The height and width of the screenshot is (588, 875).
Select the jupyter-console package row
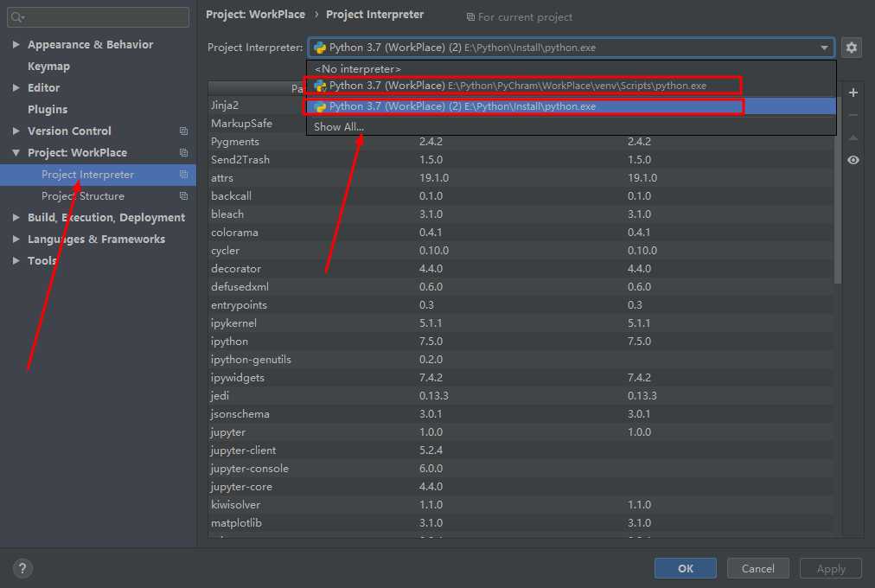[x=521, y=469]
